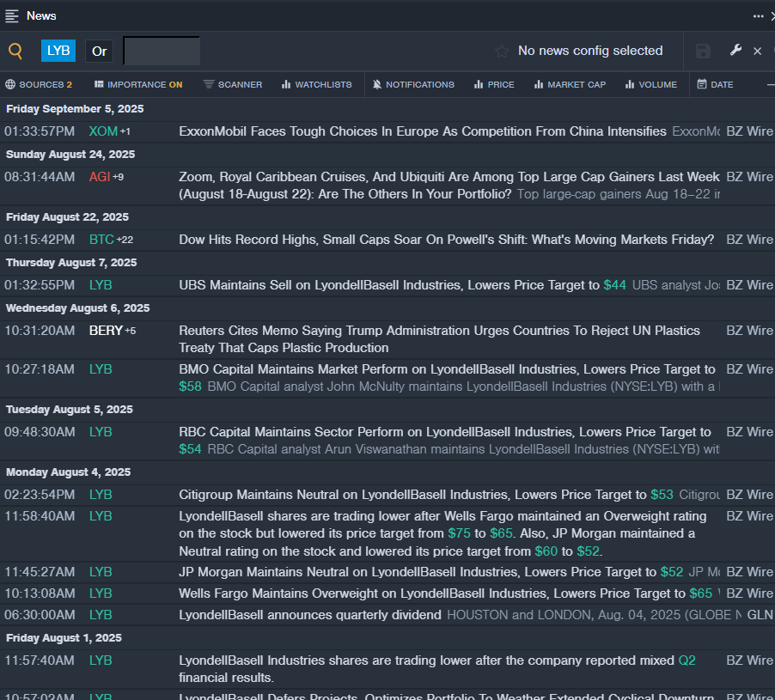Click the BTC ticker symbol
This screenshot has height=700, width=775.
click(102, 240)
